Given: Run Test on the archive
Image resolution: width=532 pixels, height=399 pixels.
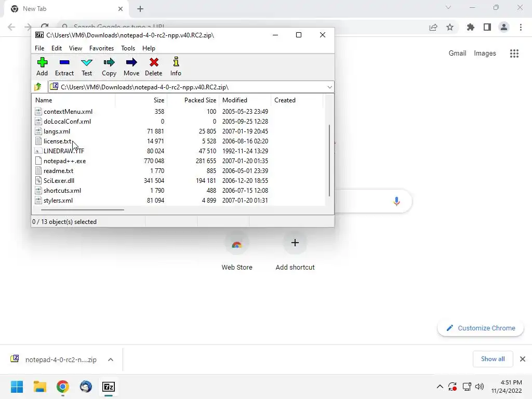Looking at the screenshot, I should [x=87, y=66].
